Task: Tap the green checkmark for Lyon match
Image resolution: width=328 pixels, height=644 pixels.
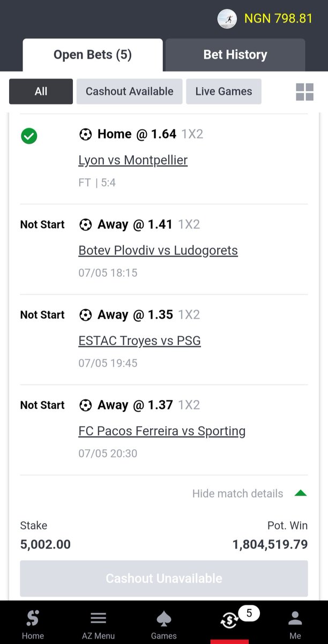Action: click(x=29, y=136)
